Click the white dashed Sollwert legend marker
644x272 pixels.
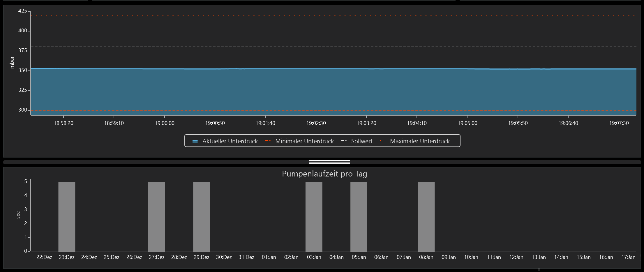point(344,141)
